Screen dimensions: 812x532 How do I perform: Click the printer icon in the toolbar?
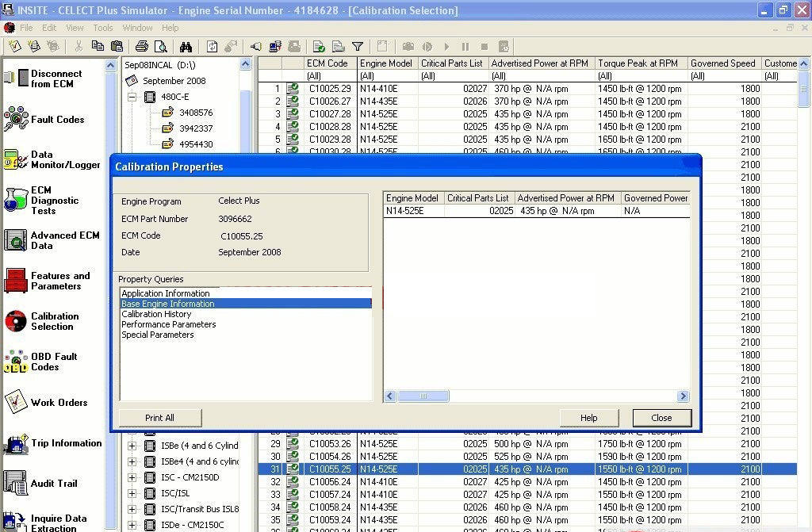point(142,47)
